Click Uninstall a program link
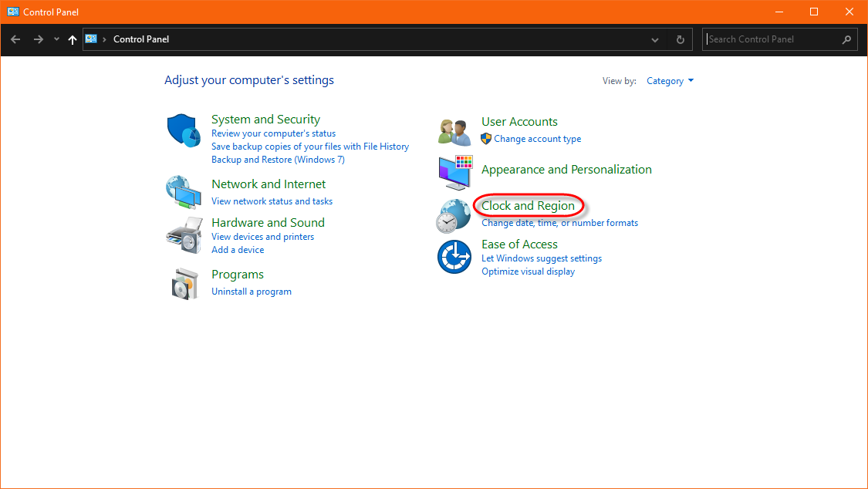 pyautogui.click(x=252, y=292)
